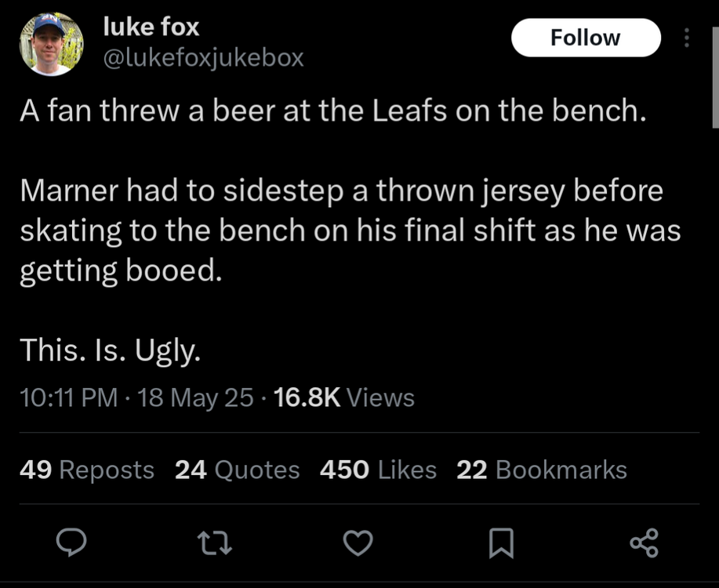The height and width of the screenshot is (588, 719).
Task: Open the share icon options
Action: click(x=645, y=543)
